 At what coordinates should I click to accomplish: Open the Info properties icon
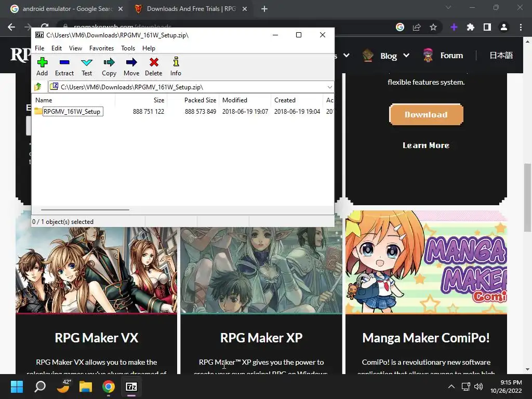176,66
